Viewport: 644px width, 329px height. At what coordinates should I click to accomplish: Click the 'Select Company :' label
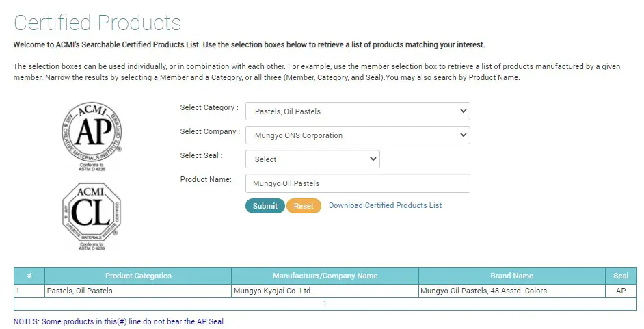click(210, 131)
